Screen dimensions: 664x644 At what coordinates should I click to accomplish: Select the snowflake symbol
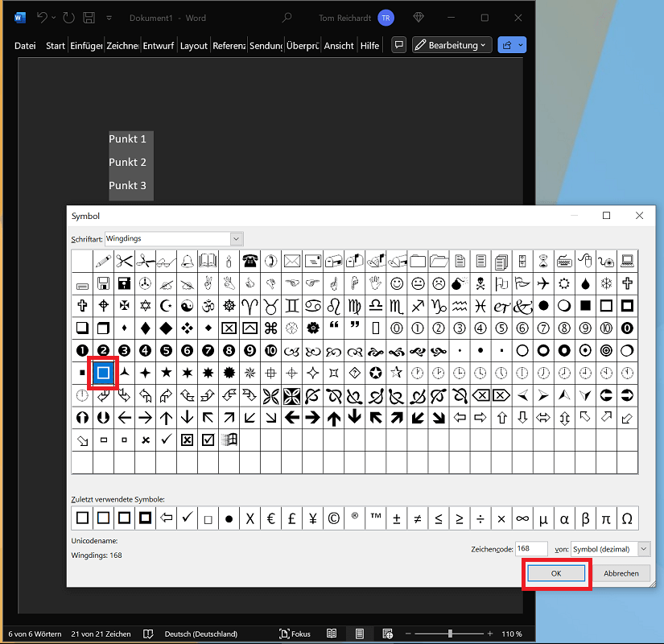coord(606,283)
